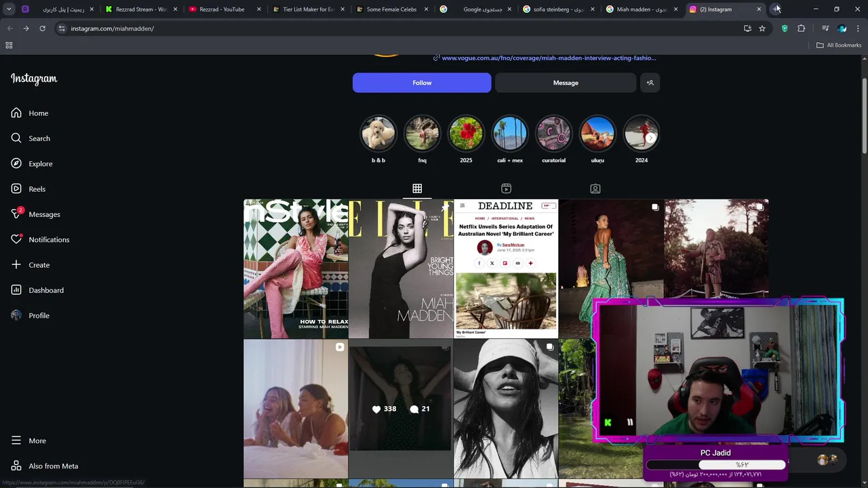Bookmark this page with the star icon
The image size is (868, 488).
click(x=762, y=28)
